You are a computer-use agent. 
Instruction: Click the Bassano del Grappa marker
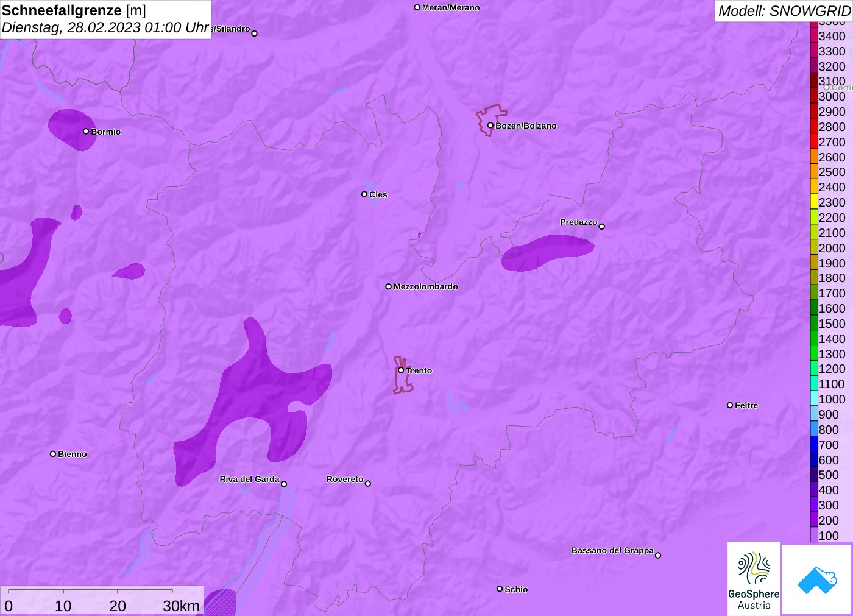[658, 555]
